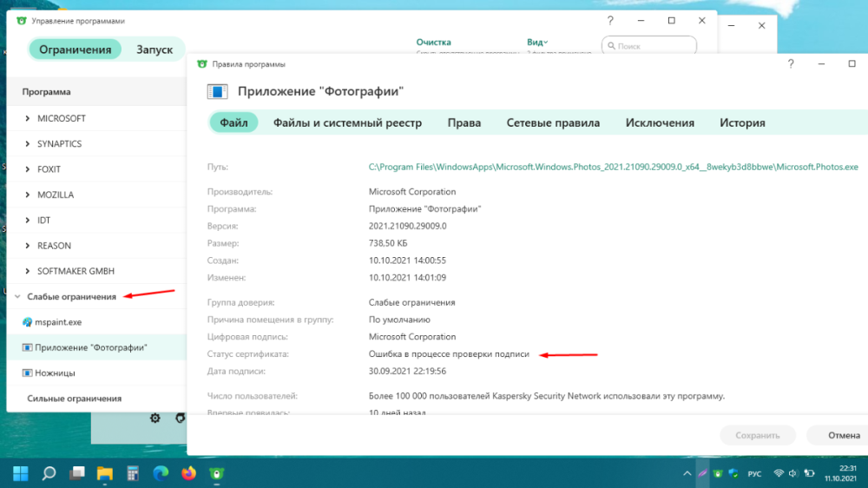This screenshot has height=488, width=868.
Task: Open settings gear below program list
Action: click(x=155, y=419)
